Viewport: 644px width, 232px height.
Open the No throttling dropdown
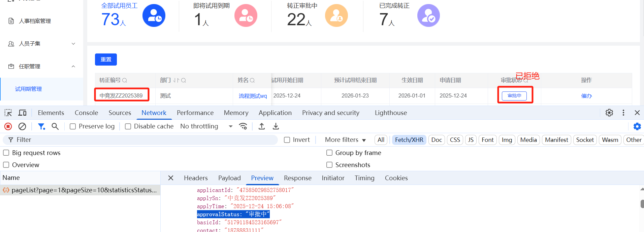206,126
